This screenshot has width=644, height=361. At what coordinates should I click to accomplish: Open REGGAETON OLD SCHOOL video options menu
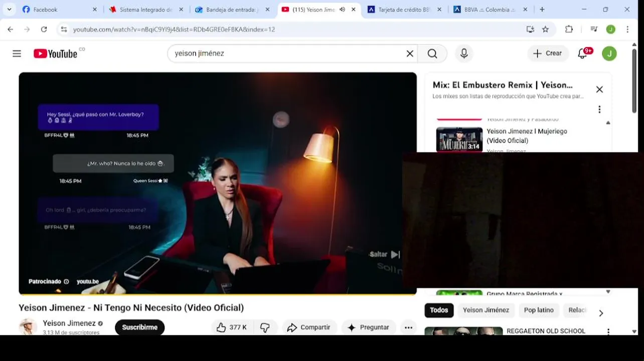tap(608, 331)
